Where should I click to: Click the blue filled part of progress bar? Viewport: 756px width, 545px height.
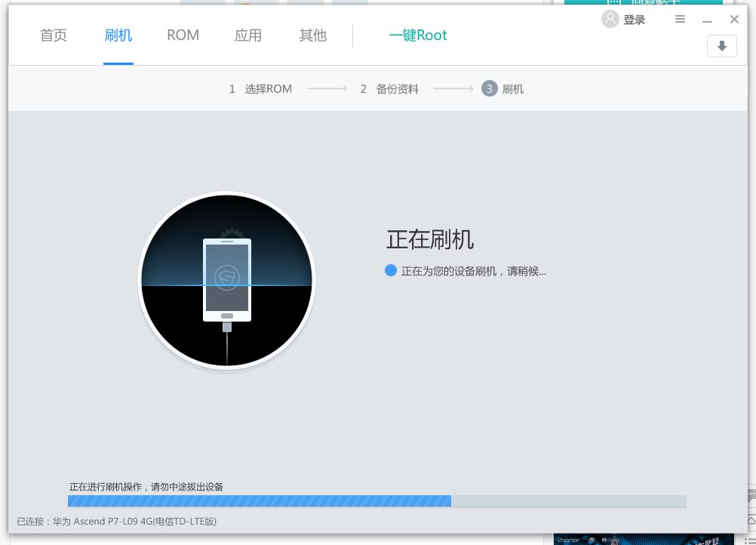click(259, 501)
